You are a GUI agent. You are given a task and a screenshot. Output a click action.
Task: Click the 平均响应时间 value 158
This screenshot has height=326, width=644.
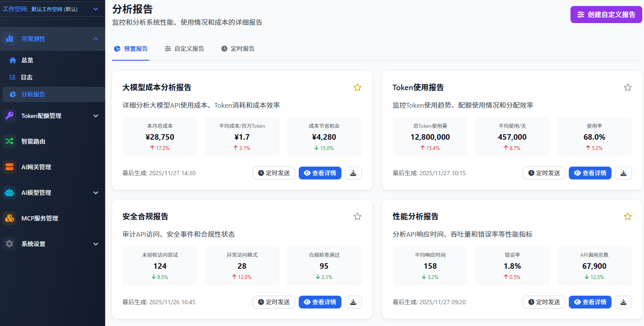point(430,266)
